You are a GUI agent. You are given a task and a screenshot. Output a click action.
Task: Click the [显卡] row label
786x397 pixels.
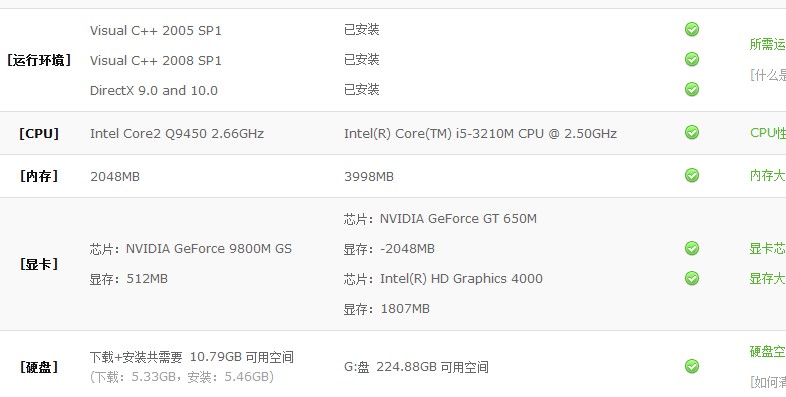click(39, 264)
